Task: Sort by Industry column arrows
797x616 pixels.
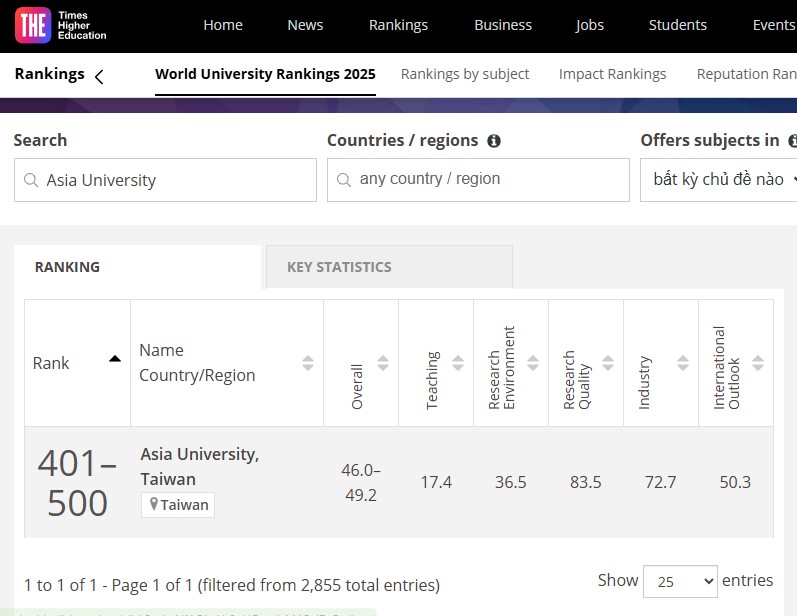Action: (683, 363)
